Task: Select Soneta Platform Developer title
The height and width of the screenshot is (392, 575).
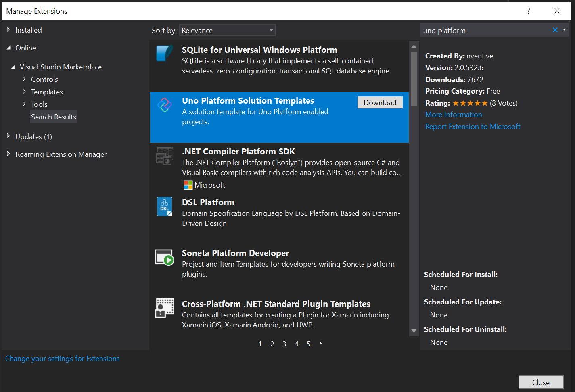Action: tap(235, 253)
